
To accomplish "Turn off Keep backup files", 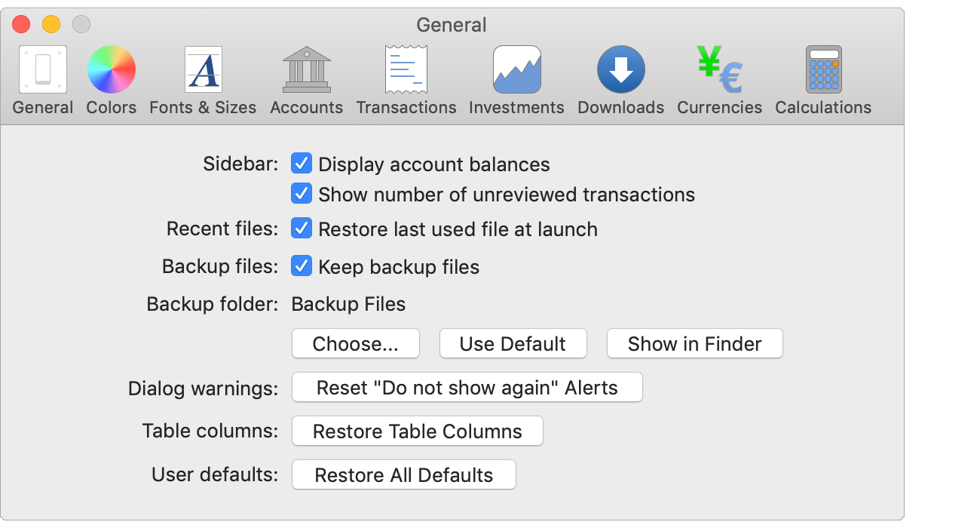I will pyautogui.click(x=302, y=266).
